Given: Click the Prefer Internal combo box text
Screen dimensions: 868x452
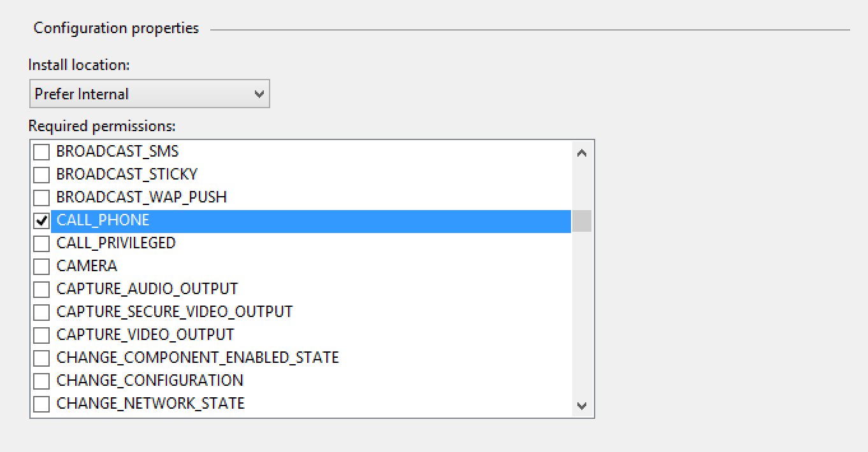Looking at the screenshot, I should pyautogui.click(x=82, y=94).
